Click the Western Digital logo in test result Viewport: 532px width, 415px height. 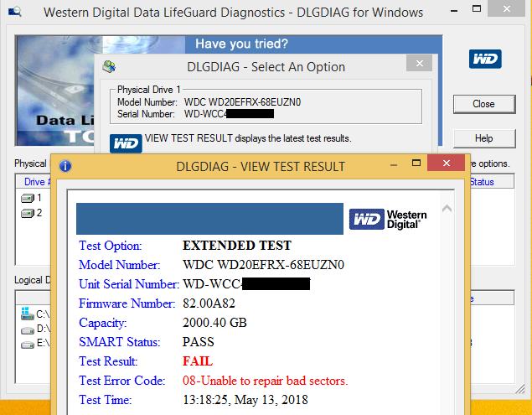388,220
